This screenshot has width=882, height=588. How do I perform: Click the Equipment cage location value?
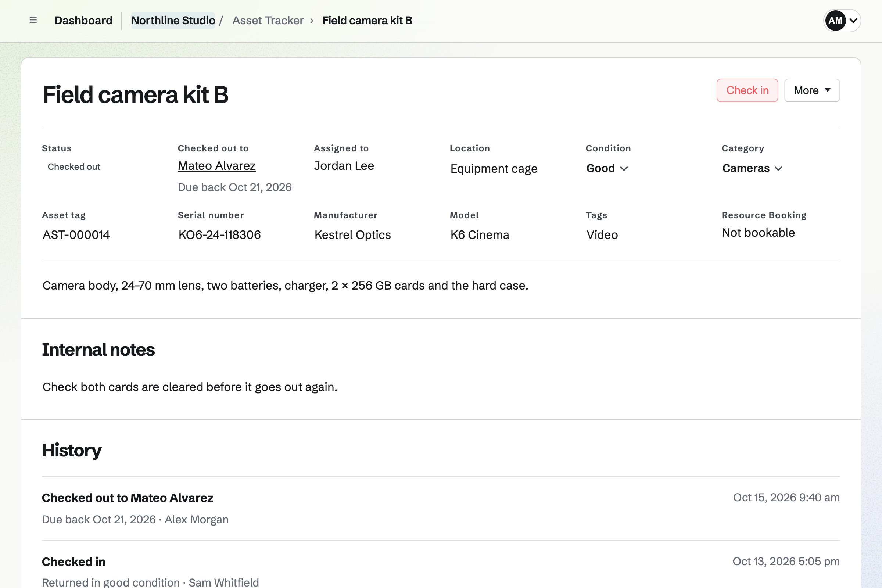pos(494,169)
